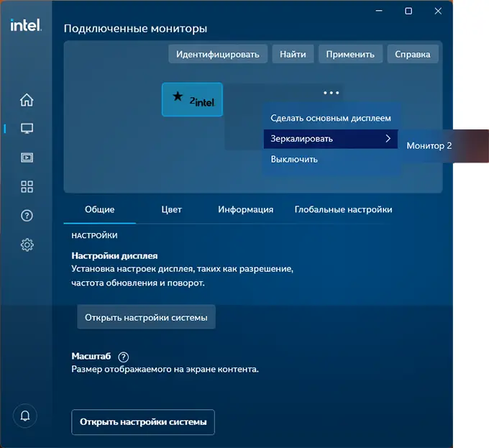This screenshot has height=448, width=489.
Task: Click the Применить button
Action: point(350,54)
